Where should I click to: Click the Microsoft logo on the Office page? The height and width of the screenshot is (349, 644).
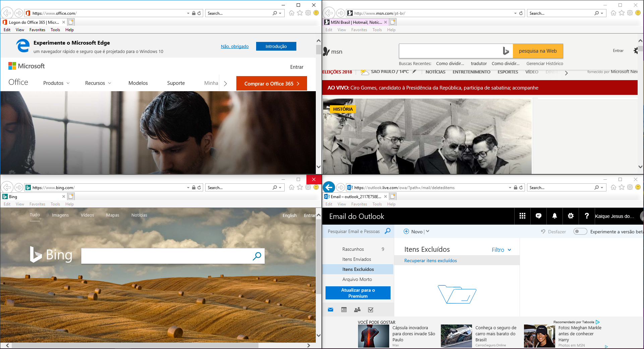[26, 66]
